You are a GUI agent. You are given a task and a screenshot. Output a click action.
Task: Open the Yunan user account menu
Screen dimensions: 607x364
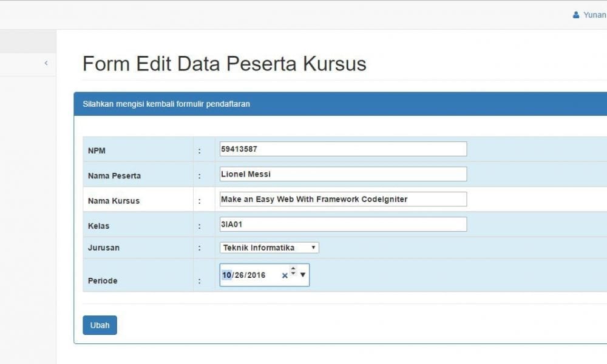(x=594, y=15)
